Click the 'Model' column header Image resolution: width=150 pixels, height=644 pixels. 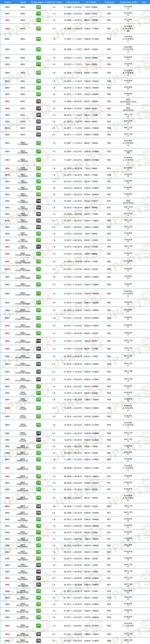[x=23, y=2]
